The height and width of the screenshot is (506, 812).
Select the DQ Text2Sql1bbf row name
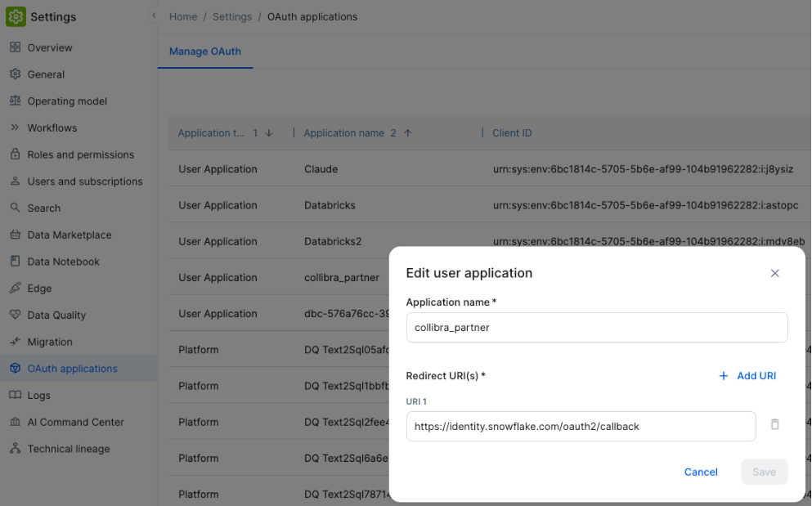point(347,387)
